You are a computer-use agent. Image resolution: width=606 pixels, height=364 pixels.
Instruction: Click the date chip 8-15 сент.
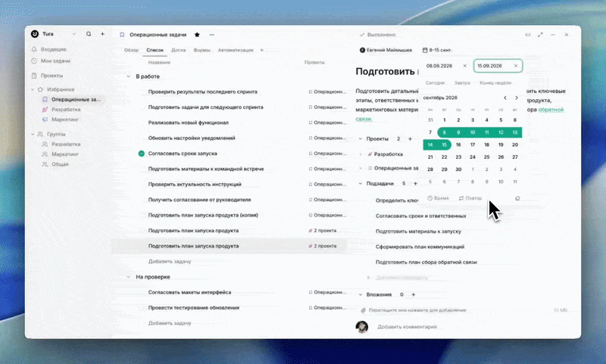[x=437, y=50]
